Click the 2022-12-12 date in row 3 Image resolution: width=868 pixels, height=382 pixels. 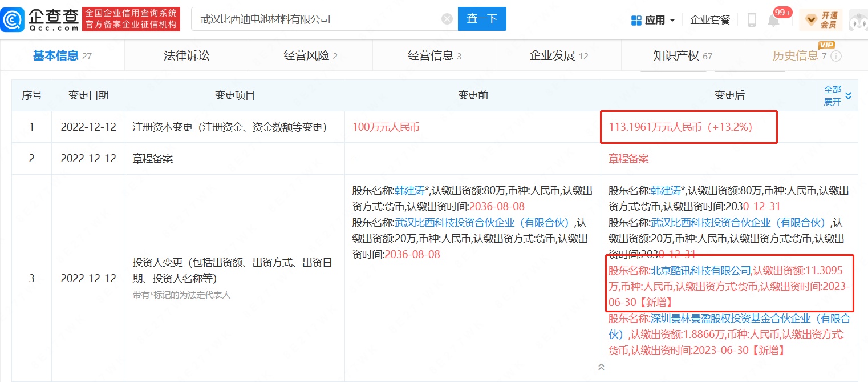[x=88, y=278]
